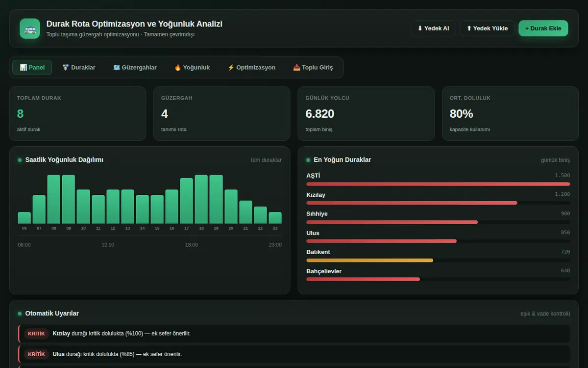
Task: Click the AŞTİ value 1.500
Action: [x=563, y=176]
